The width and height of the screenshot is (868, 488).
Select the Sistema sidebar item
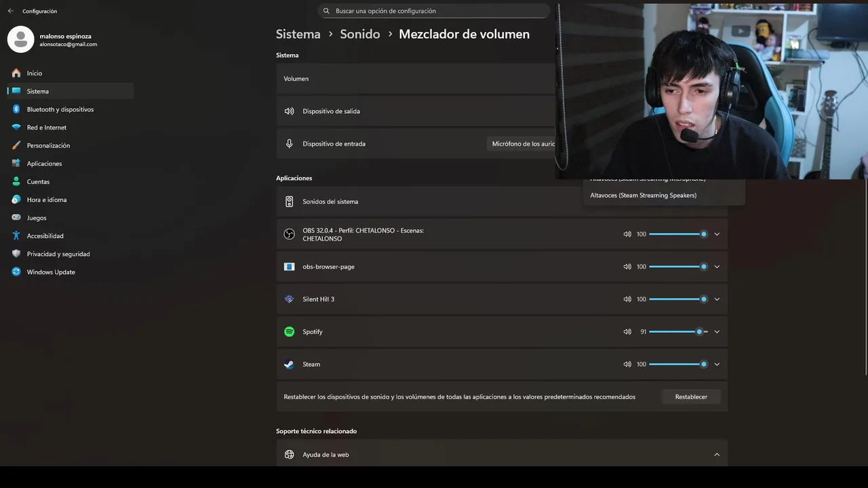71,91
